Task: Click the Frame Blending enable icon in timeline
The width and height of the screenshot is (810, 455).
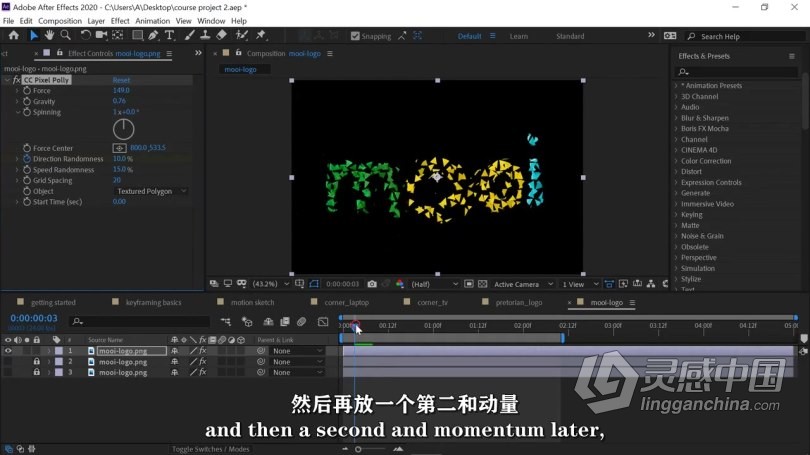Action: pyautogui.click(x=285, y=322)
